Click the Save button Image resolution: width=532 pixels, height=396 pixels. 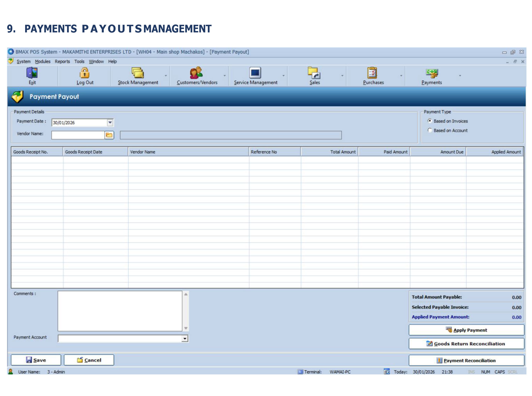(36, 360)
